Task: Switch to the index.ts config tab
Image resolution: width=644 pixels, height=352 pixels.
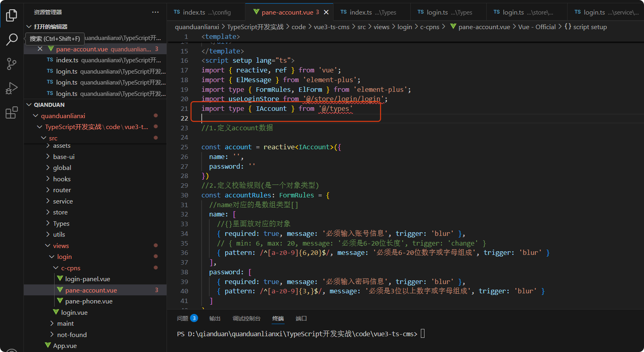Action: 206,12
